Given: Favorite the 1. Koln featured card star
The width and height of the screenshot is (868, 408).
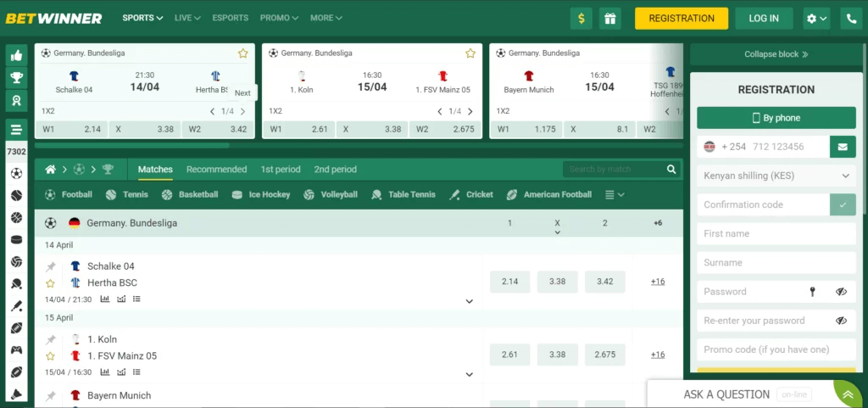Looking at the screenshot, I should click(x=470, y=53).
